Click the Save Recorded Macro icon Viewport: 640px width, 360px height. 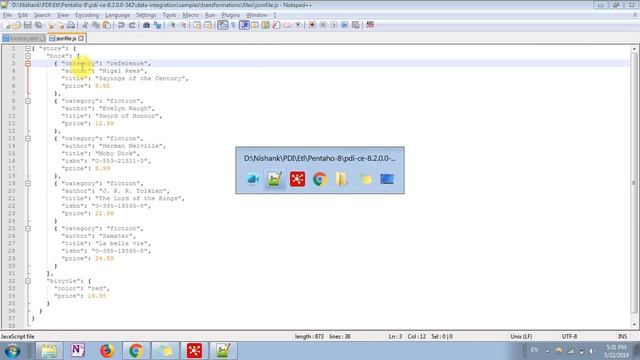(x=356, y=25)
